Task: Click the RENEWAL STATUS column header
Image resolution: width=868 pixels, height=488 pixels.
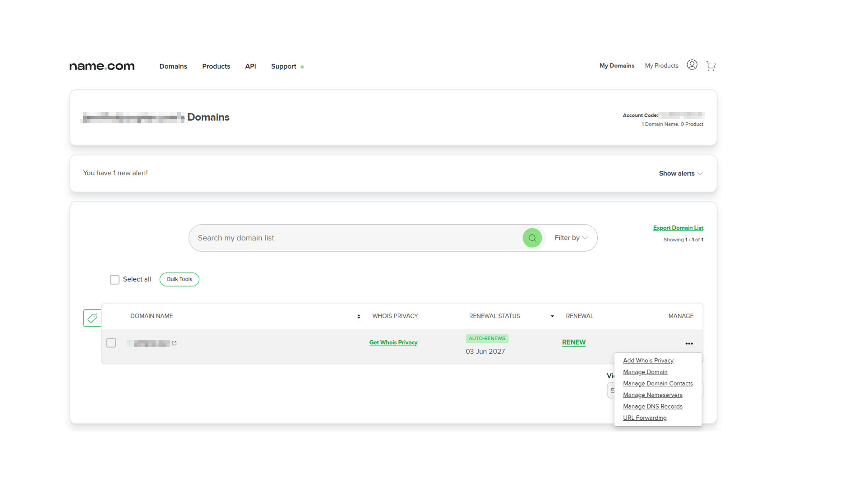Action: click(495, 316)
